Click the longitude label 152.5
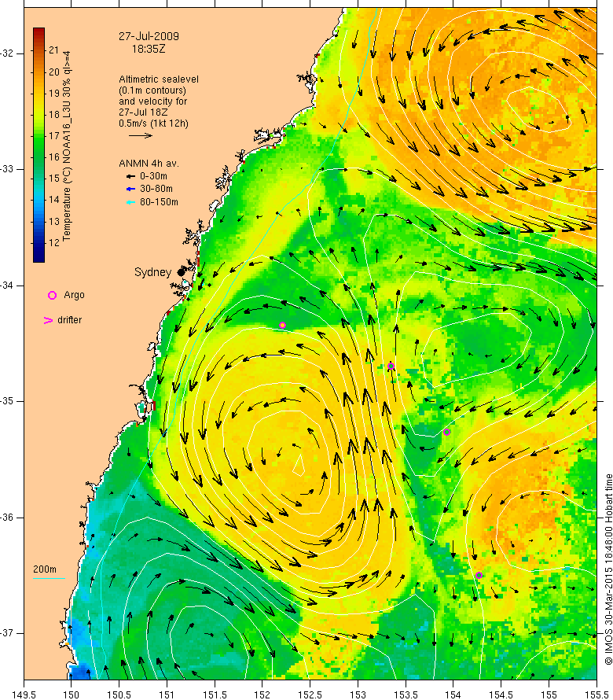Image resolution: width=613 pixels, height=700 pixels. (310, 694)
